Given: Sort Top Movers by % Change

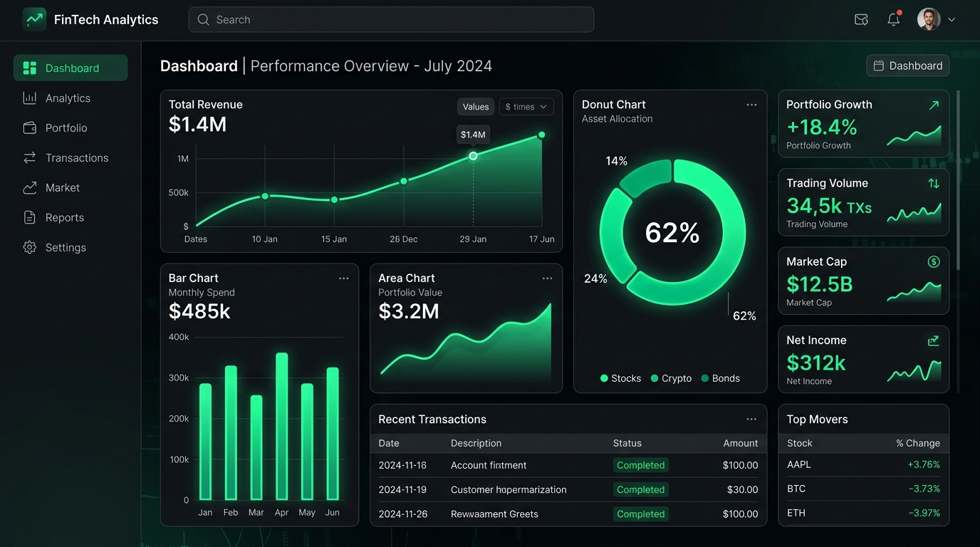Looking at the screenshot, I should point(918,443).
